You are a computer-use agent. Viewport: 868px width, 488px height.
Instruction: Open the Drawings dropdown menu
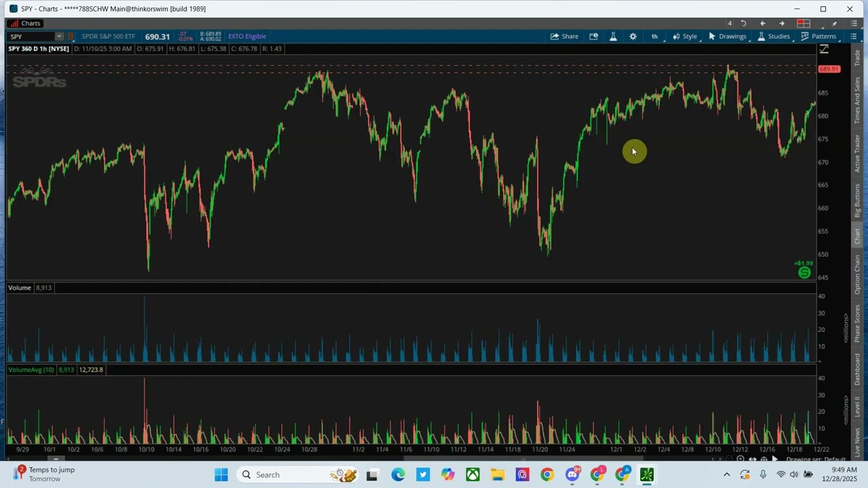(x=727, y=37)
